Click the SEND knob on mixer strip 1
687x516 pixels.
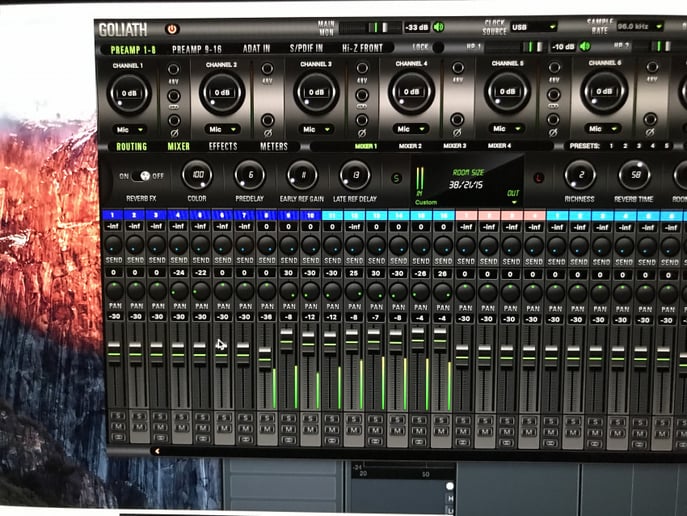(x=113, y=244)
